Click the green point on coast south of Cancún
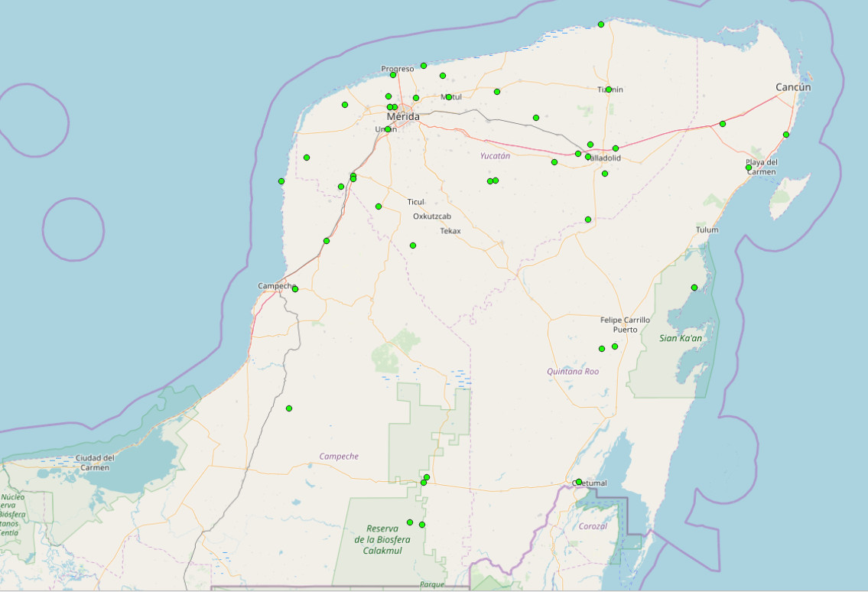The image size is (868, 592). [786, 135]
